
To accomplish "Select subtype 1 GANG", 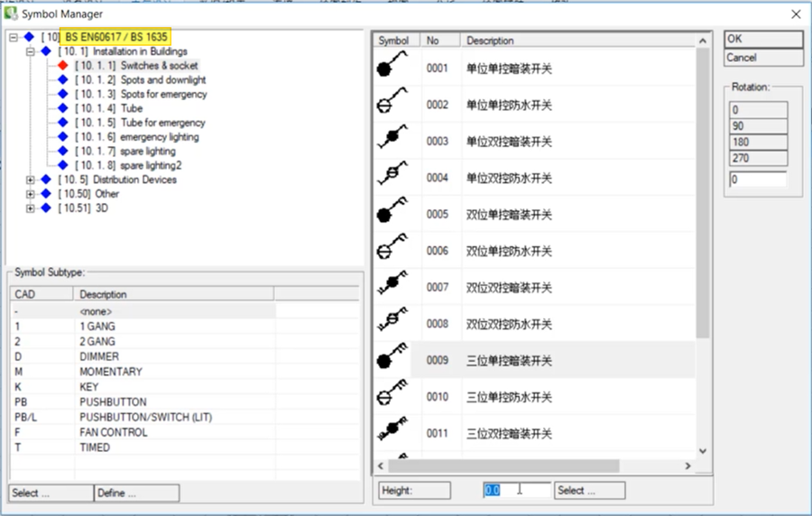I will click(143, 327).
